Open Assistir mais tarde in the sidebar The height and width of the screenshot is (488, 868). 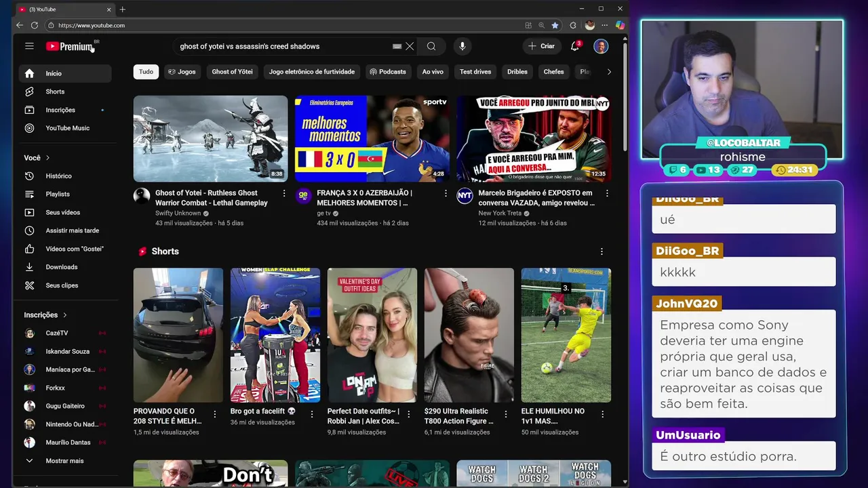tap(65, 230)
